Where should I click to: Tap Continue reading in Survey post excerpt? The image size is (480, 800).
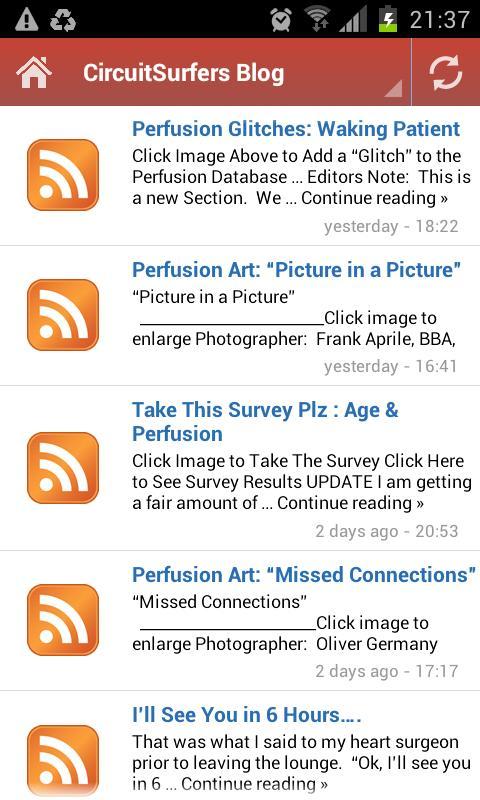[x=350, y=503]
